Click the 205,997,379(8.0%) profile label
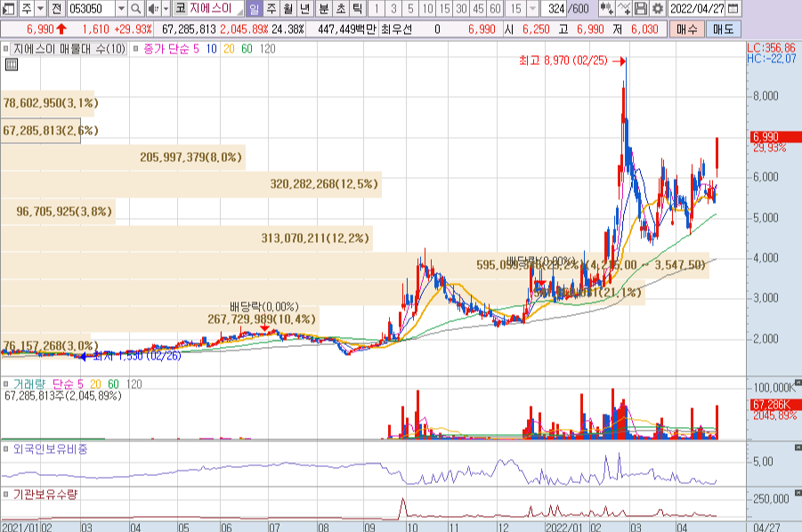Screen dimensions: 802x532 [190, 157]
